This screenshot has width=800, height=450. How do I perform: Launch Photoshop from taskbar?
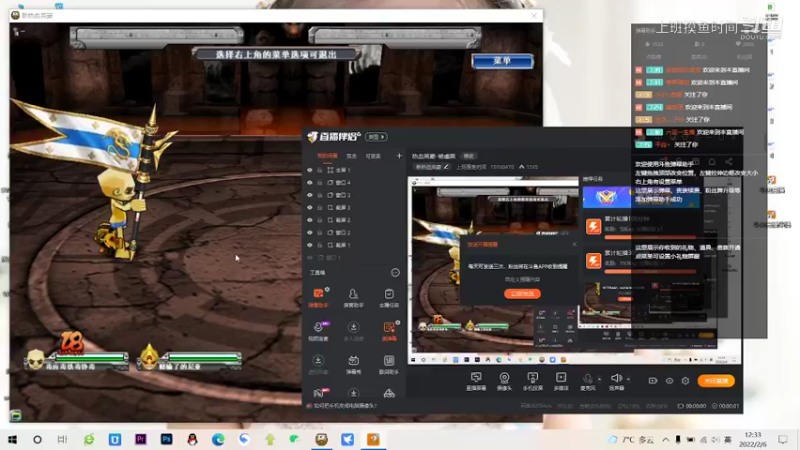click(166, 439)
